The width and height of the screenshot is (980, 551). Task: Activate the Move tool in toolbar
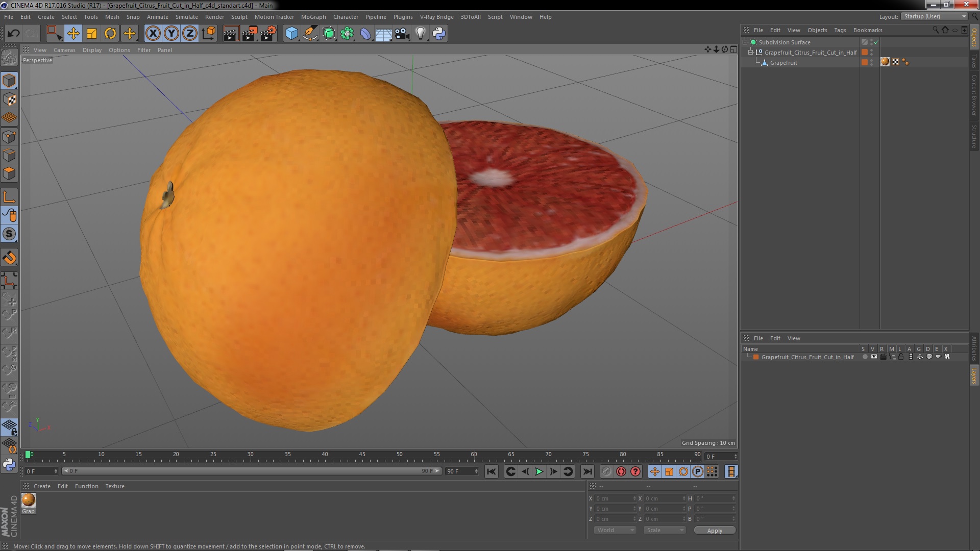click(x=73, y=34)
